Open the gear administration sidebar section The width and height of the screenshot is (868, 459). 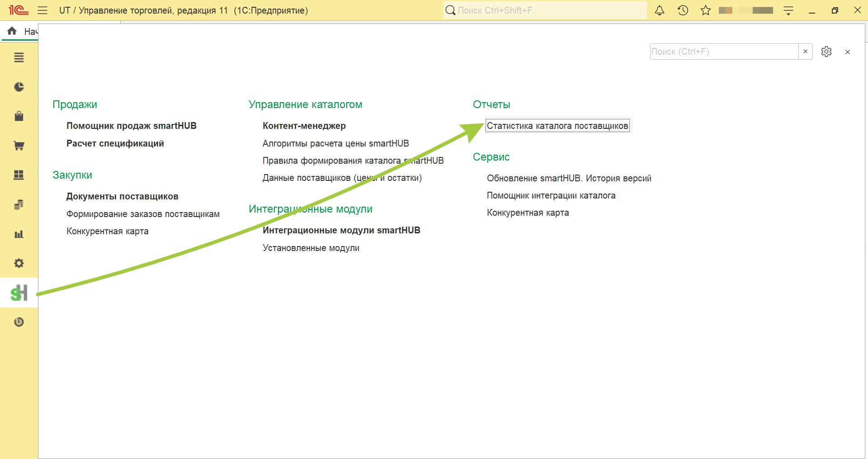(19, 263)
